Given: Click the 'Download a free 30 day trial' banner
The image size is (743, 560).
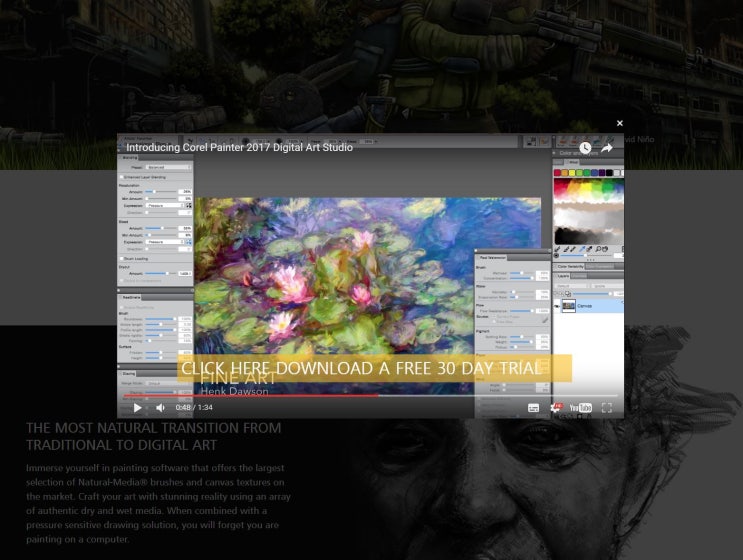Looking at the screenshot, I should [x=374, y=368].
